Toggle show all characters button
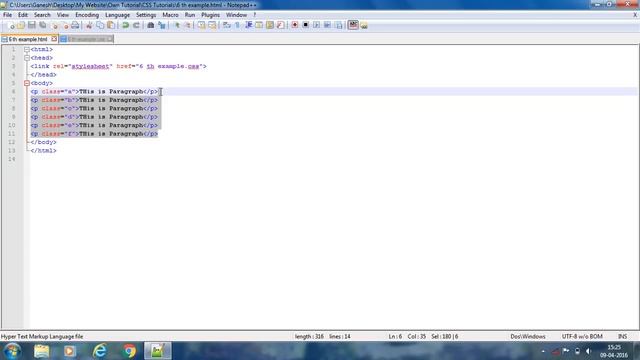Image resolution: width=640 pixels, height=360 pixels. [x=237, y=25]
